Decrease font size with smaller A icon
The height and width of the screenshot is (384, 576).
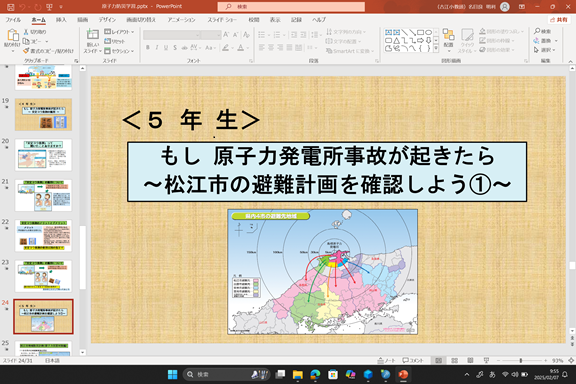[x=236, y=35]
